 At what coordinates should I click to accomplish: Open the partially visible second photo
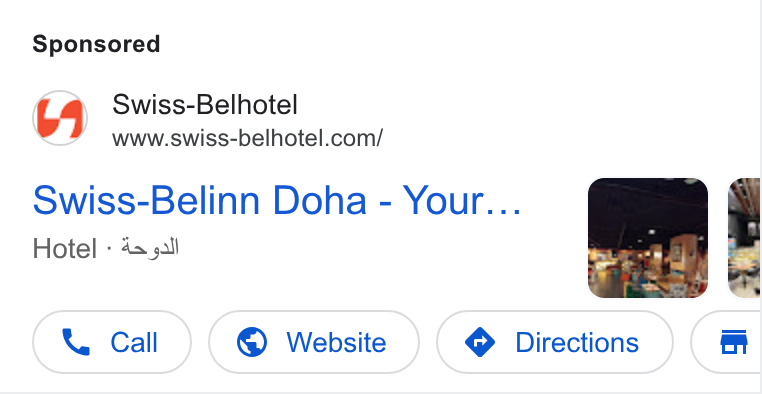click(x=745, y=238)
